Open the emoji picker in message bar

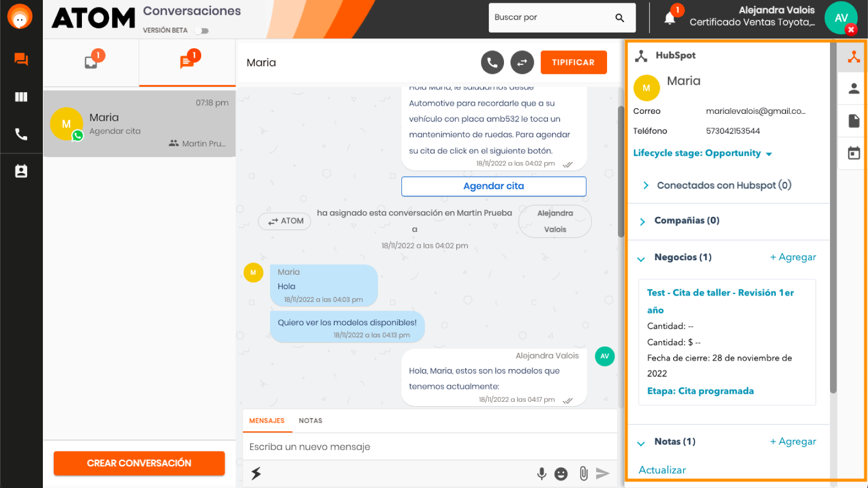coord(561,473)
